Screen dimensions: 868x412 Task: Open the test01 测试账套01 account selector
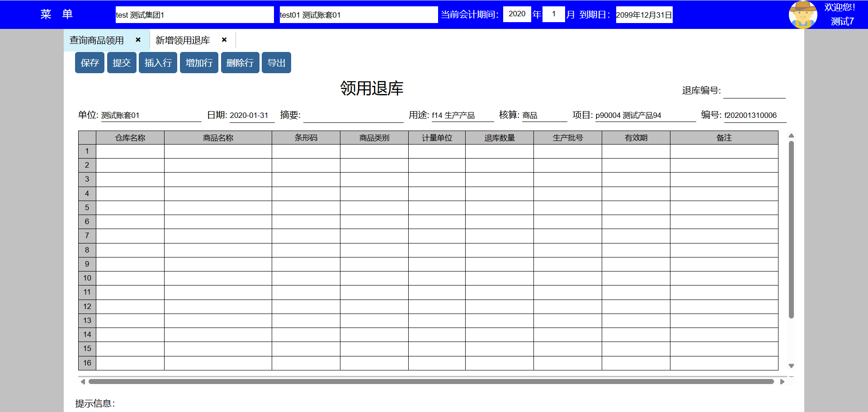tap(358, 15)
